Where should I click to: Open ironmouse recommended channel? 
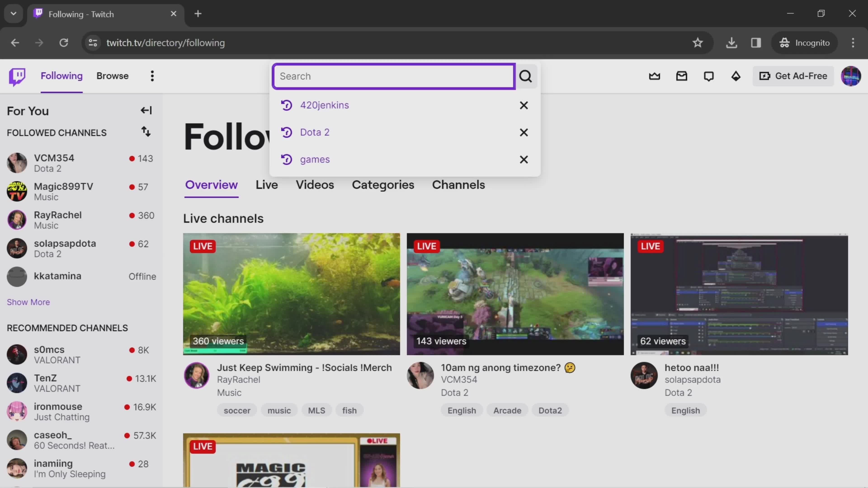(81, 411)
